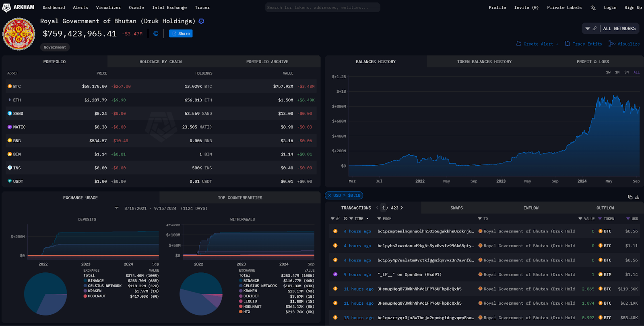Click chain link icon in transactions header
The image size is (644, 326).
pyautogui.click(x=338, y=218)
